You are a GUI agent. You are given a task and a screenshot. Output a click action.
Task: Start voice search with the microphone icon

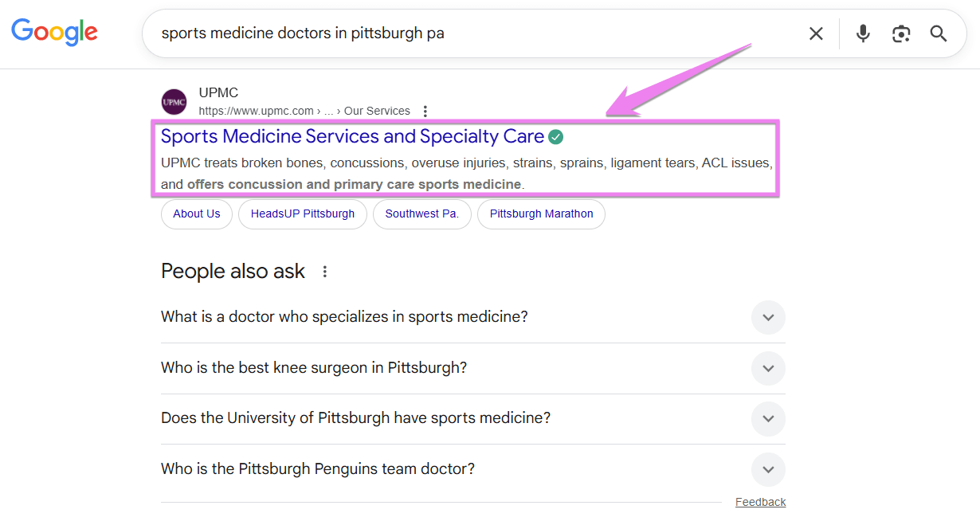863,33
